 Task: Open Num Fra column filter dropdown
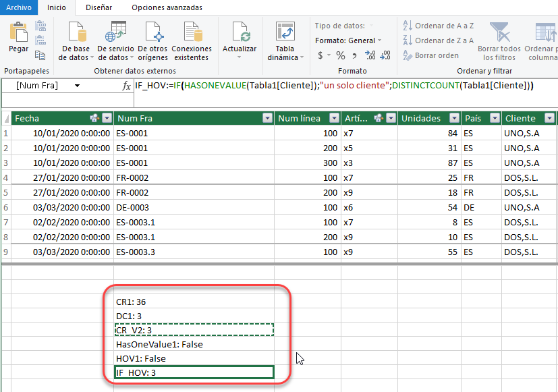pos(268,118)
